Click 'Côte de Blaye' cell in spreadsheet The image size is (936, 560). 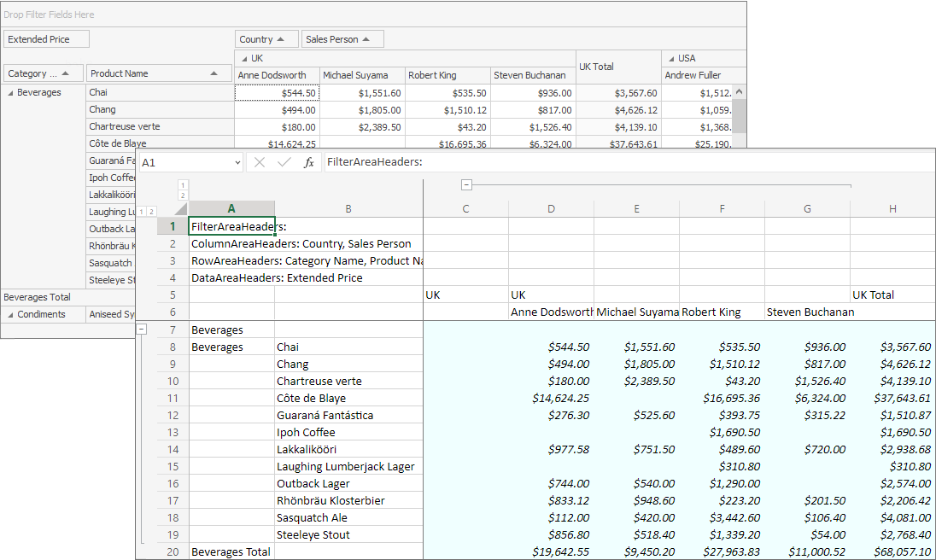(348, 399)
